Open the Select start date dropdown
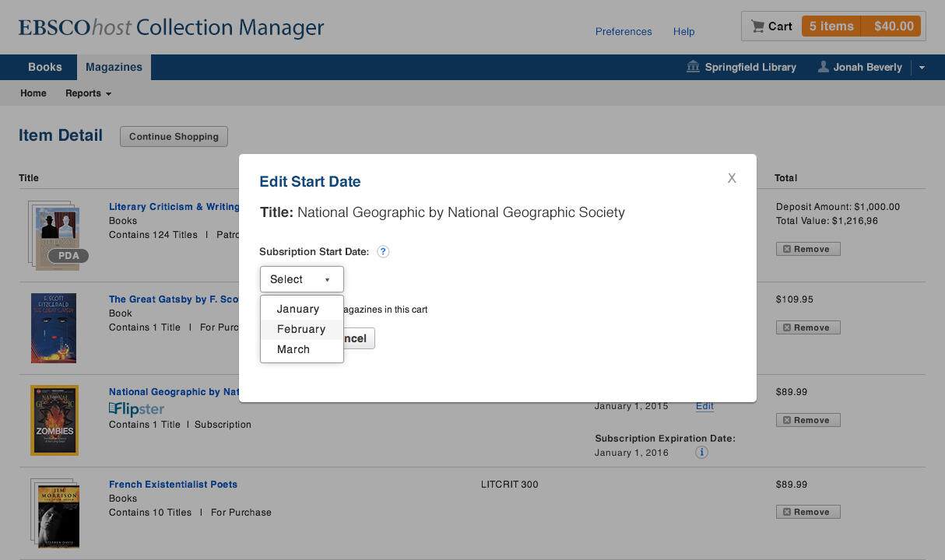This screenshot has width=945, height=560. 301,279
